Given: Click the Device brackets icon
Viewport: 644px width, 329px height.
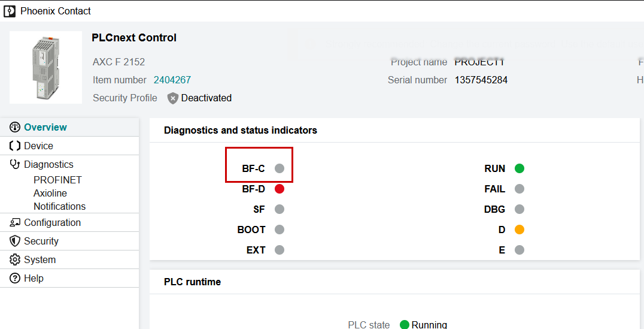Looking at the screenshot, I should 15,146.
